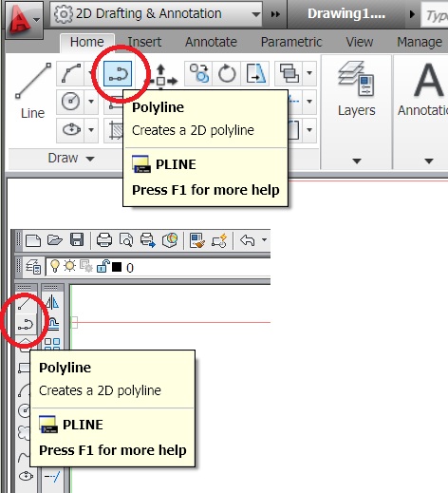Toggle layer 0 on/off light bulb
The width and height of the screenshot is (448, 493).
[x=55, y=266]
